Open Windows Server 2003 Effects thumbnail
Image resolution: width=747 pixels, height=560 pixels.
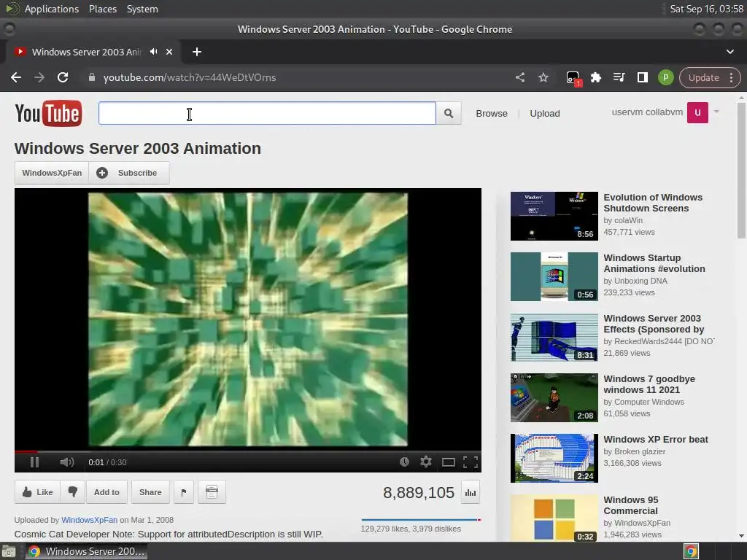pyautogui.click(x=554, y=337)
